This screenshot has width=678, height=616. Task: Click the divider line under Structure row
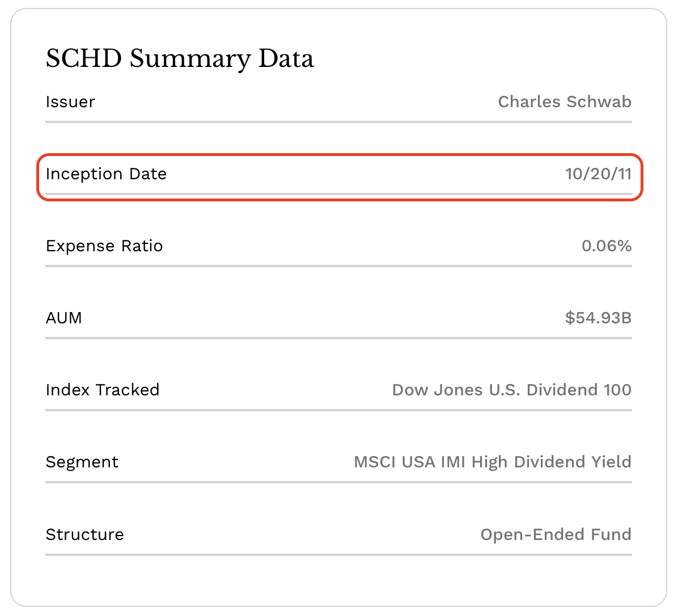coord(338,555)
